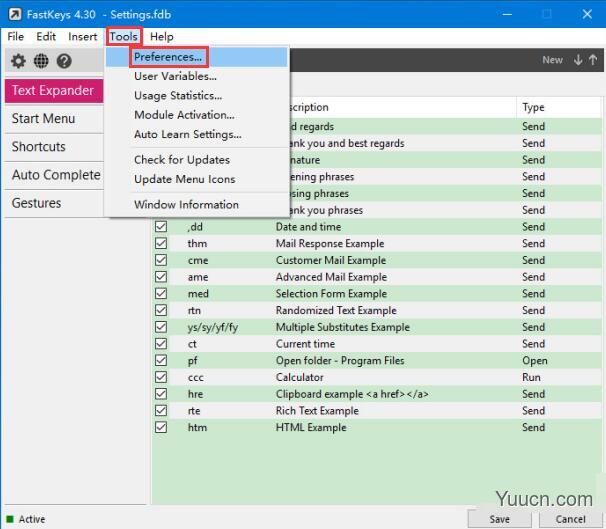Choose Preferences... from the Tools menu
The height and width of the screenshot is (529, 606).
coord(197,57)
